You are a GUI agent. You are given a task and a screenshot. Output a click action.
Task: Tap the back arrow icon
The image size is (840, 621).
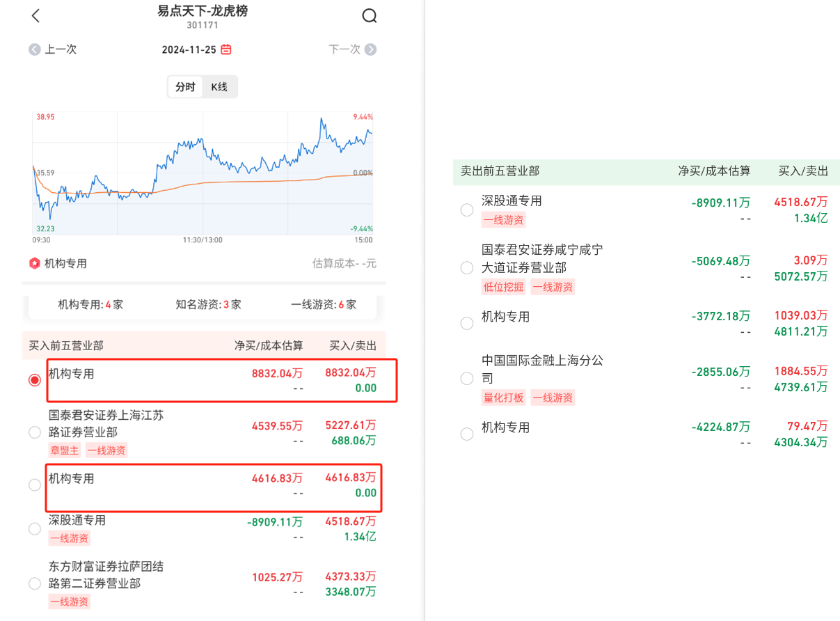point(36,16)
